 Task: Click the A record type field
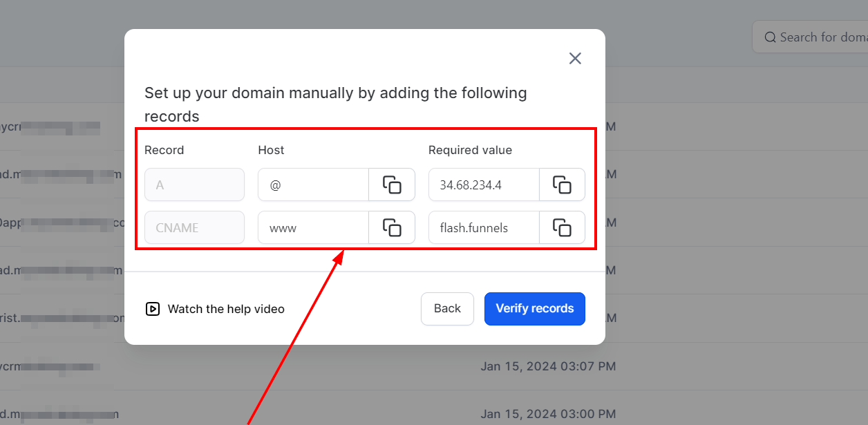pyautogui.click(x=194, y=185)
